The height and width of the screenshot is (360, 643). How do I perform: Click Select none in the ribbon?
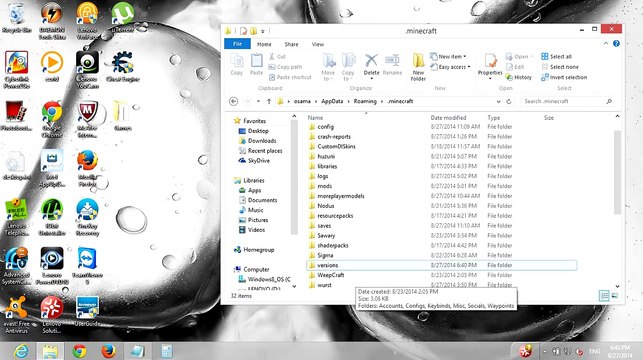tap(560, 67)
